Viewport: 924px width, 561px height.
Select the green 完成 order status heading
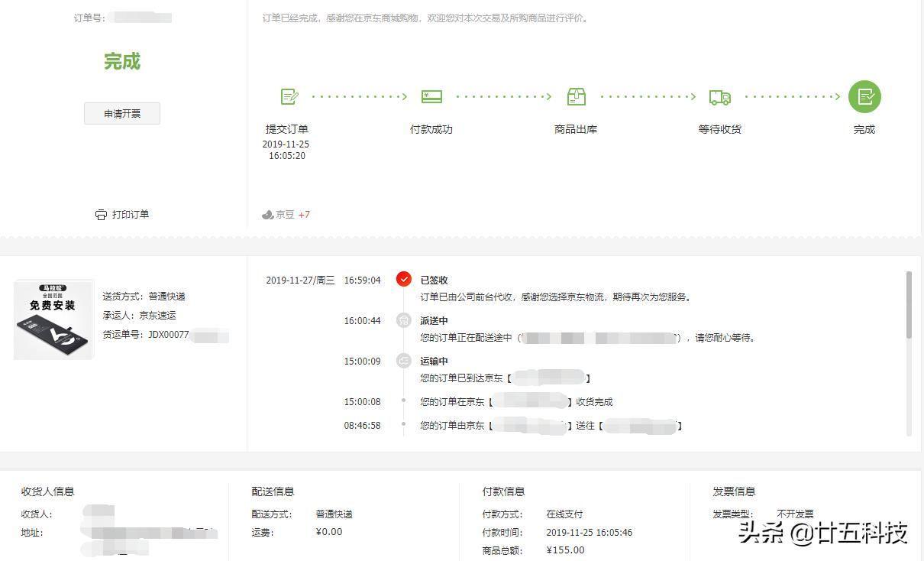121,61
